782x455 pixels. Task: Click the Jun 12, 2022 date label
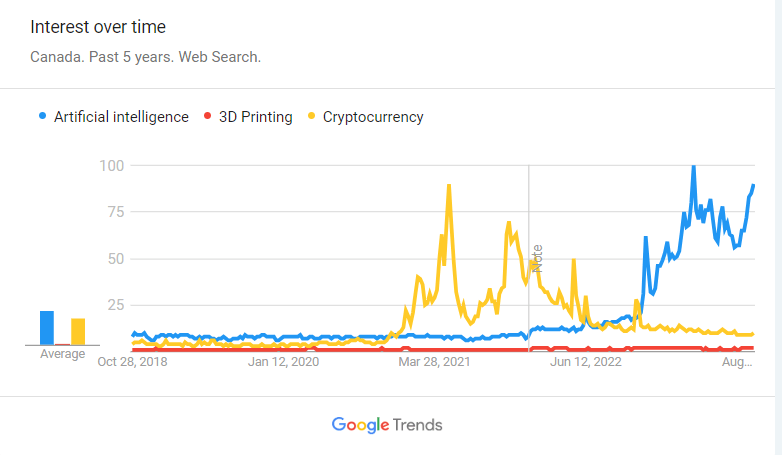coord(586,362)
